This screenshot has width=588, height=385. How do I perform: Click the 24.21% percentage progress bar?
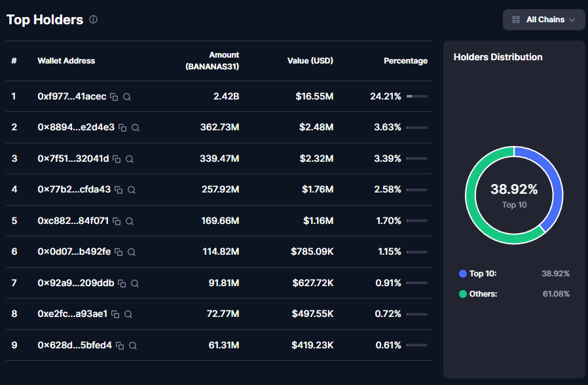point(416,96)
